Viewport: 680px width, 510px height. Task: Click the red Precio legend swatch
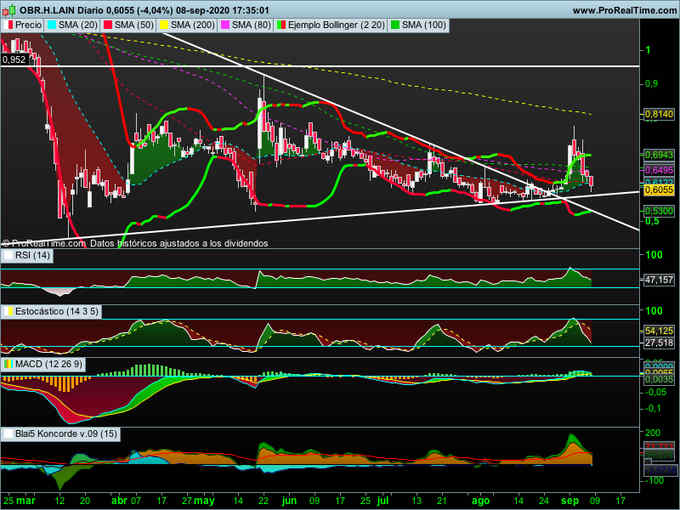(9, 23)
